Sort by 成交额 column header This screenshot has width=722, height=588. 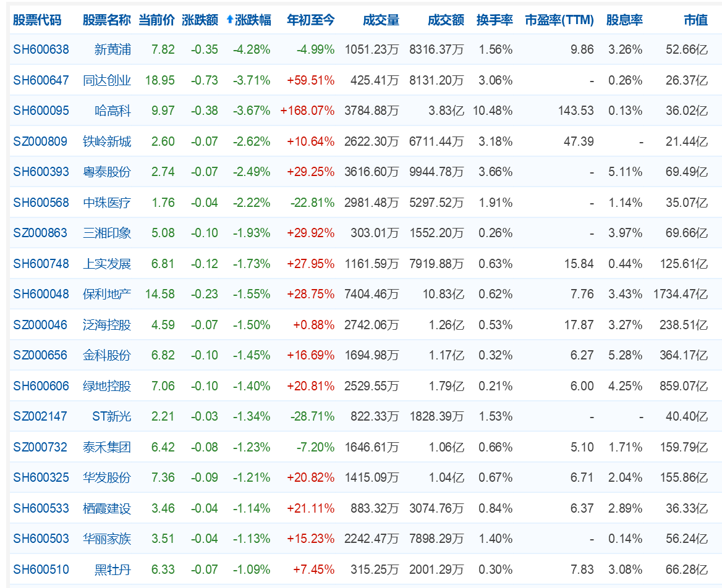tap(446, 20)
